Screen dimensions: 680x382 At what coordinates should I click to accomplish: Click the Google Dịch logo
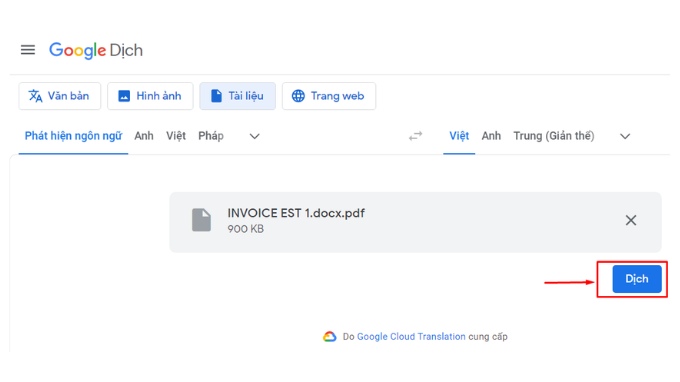[x=96, y=50]
